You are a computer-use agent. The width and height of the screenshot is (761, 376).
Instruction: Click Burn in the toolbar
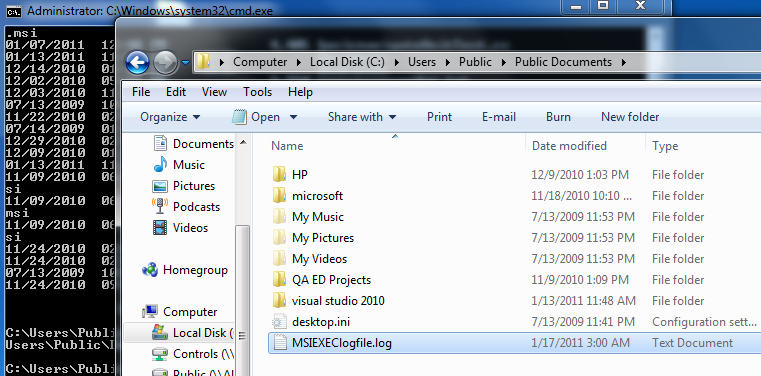click(558, 117)
